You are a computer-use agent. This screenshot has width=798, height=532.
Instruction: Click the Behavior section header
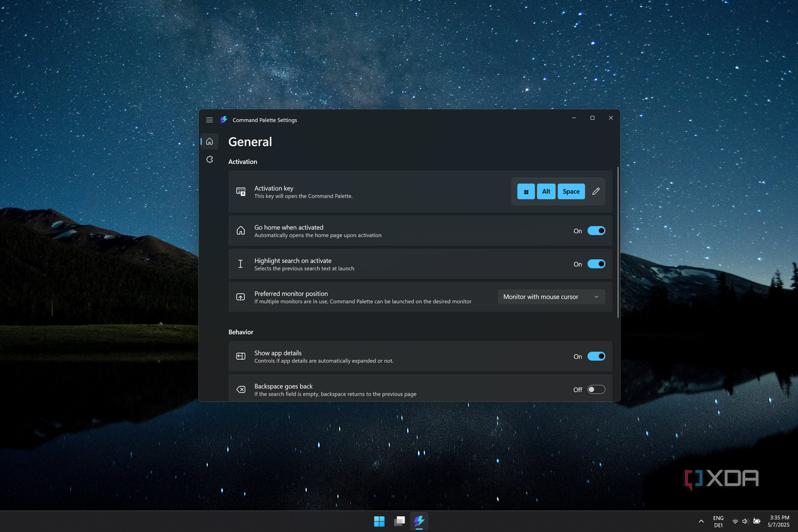pos(241,332)
